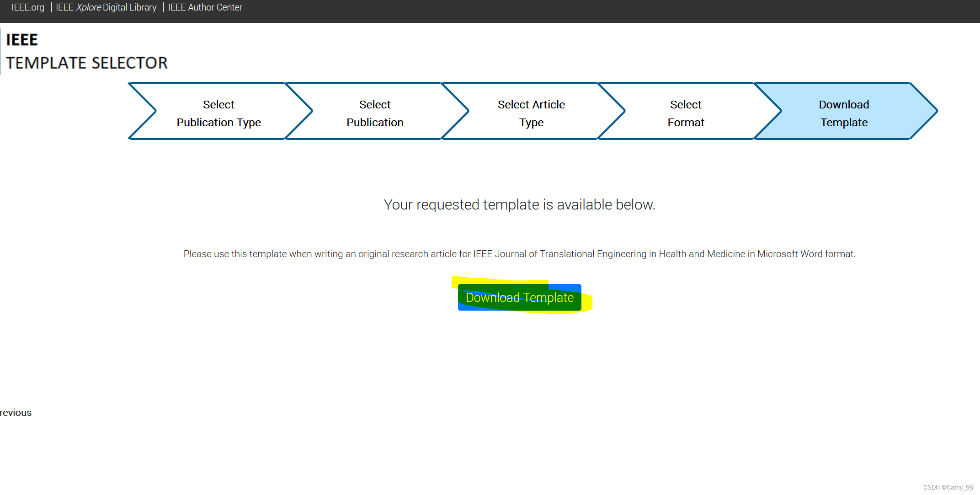
Task: Go back to Select Publication step
Action: click(x=375, y=113)
